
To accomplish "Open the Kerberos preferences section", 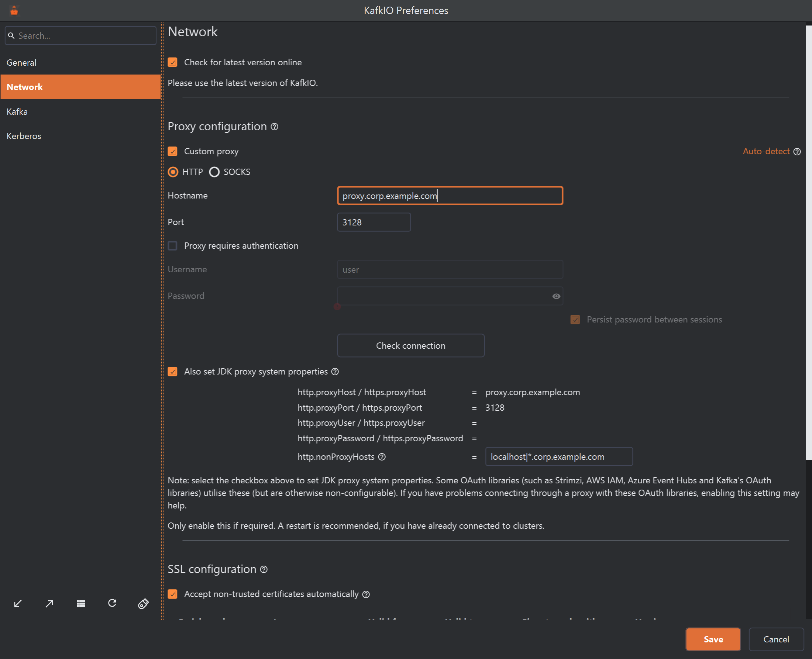I will tap(80, 136).
